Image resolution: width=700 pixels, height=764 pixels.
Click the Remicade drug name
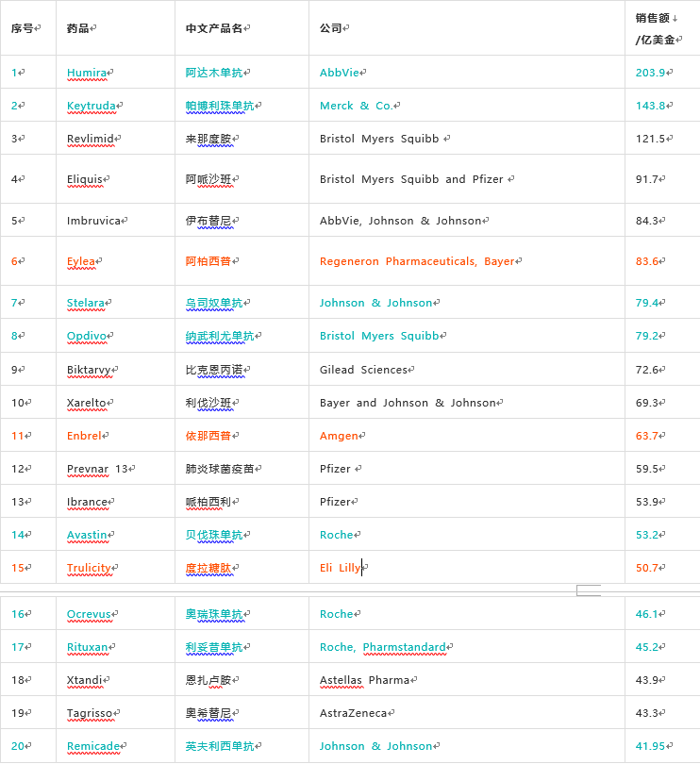(x=92, y=746)
